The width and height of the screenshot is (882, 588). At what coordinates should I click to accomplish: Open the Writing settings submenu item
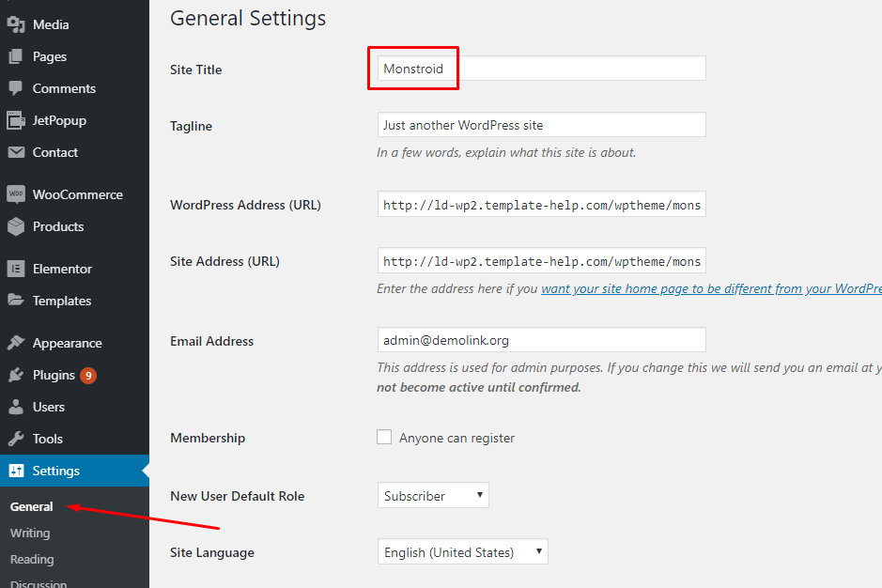click(x=30, y=533)
